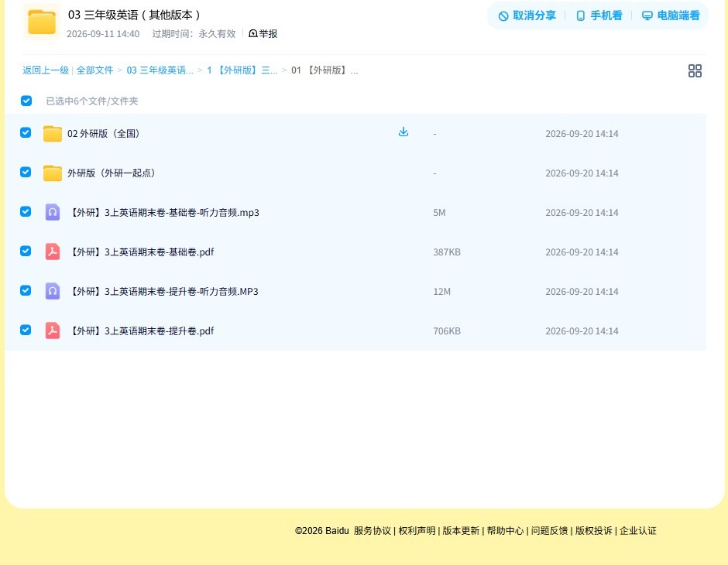
Task: Click share title 03 三年级英语（其他版本）
Action: pos(134,15)
